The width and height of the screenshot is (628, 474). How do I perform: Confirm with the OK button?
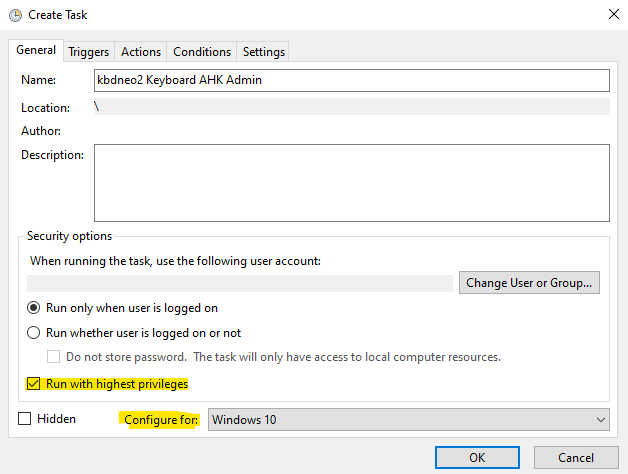[x=477, y=458]
